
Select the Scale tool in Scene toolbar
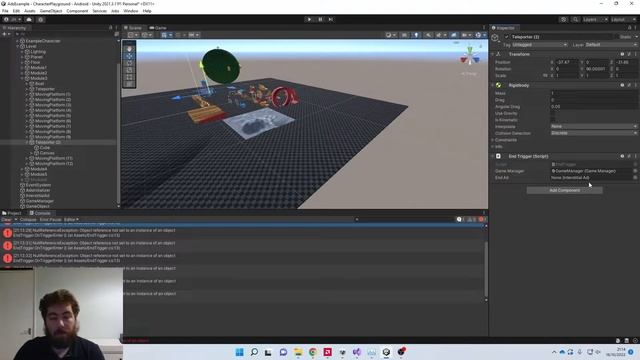[129, 70]
